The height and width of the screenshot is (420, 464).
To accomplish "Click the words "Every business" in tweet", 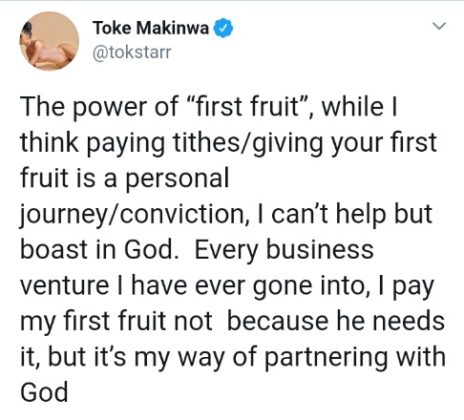I will [x=284, y=250].
